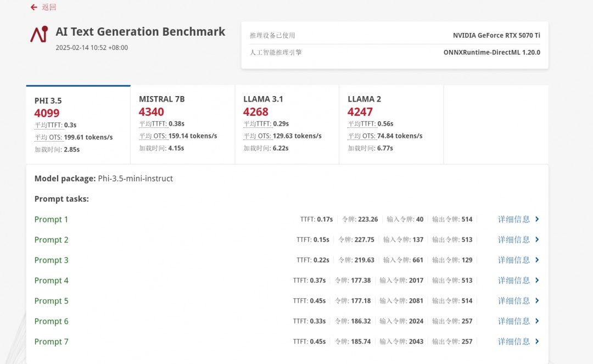This screenshot has height=364, width=593.
Task: Click the AI benchmark logo icon
Action: tap(40, 34)
